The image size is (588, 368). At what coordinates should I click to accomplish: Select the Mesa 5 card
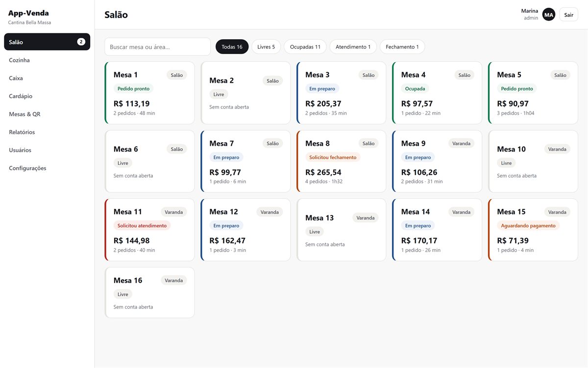point(533,93)
